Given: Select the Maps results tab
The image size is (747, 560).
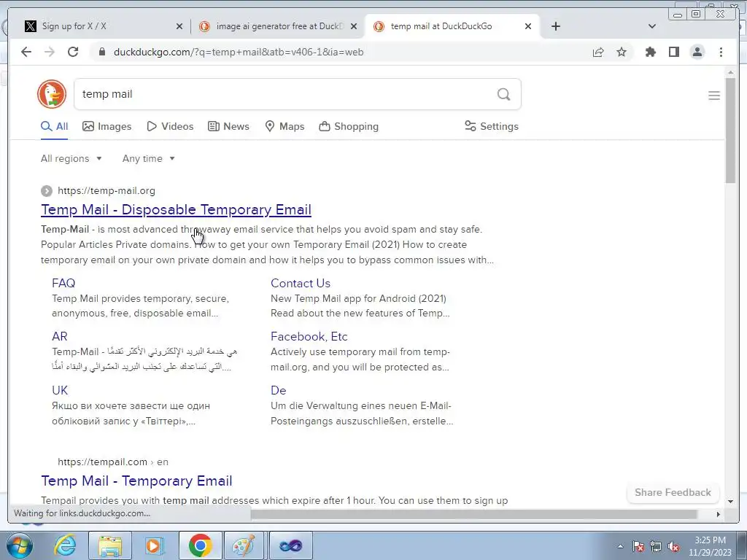Looking at the screenshot, I should point(285,126).
